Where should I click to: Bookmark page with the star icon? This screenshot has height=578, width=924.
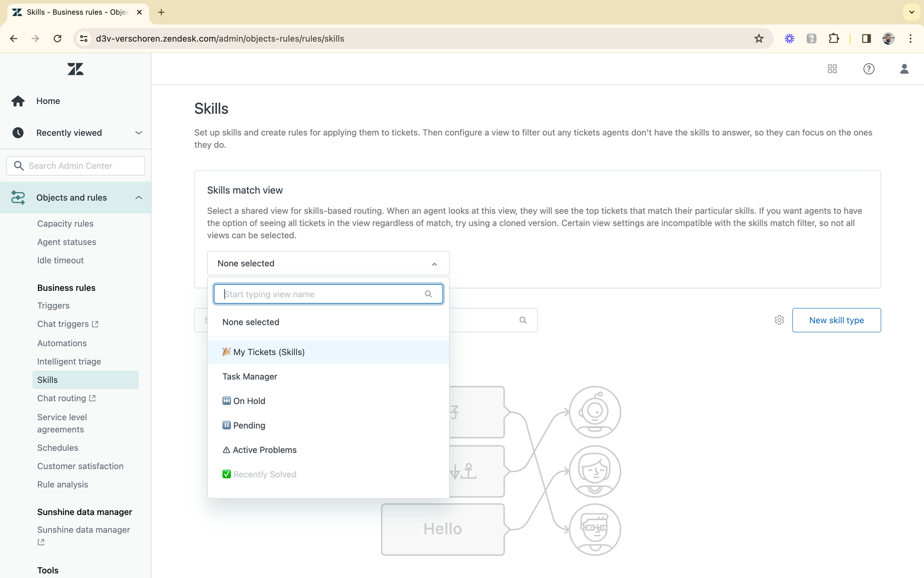(x=759, y=38)
